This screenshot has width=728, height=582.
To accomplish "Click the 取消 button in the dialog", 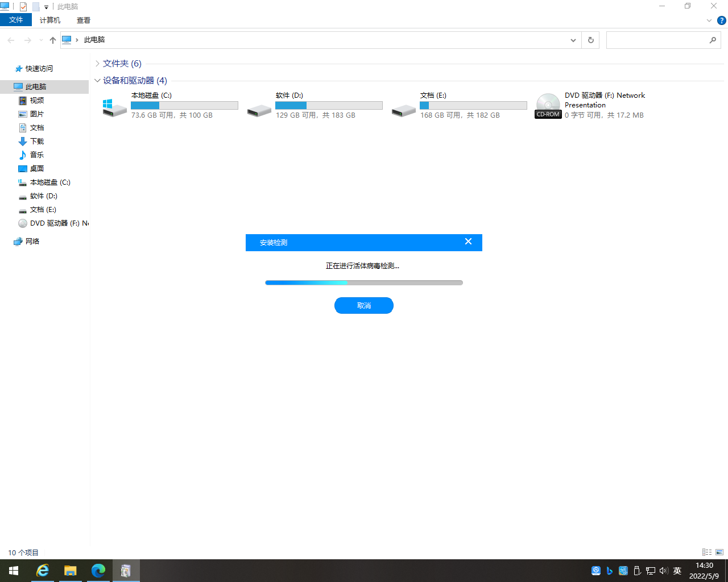I will 364,305.
